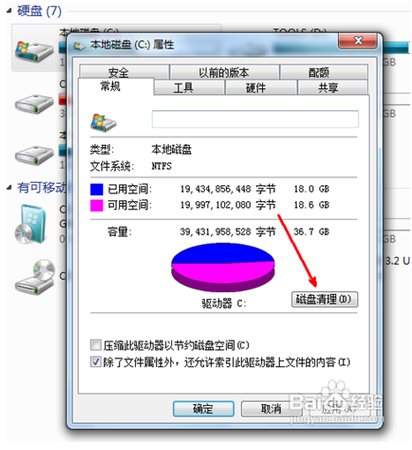Click the blue used space color swatch
The width and height of the screenshot is (412, 450).
point(96,189)
